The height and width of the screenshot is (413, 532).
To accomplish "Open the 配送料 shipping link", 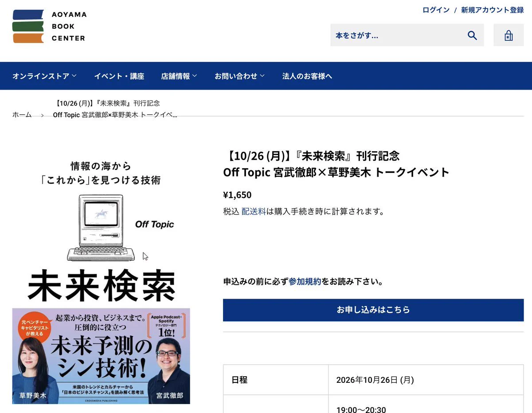I will [x=254, y=211].
